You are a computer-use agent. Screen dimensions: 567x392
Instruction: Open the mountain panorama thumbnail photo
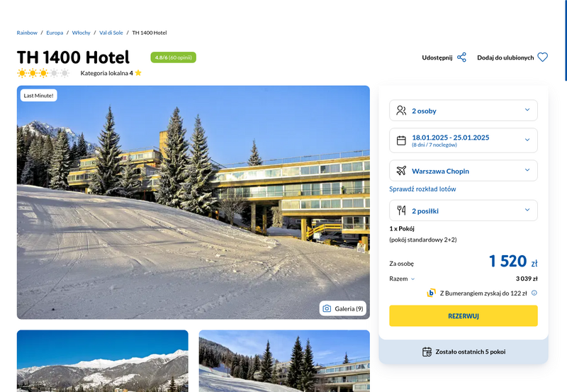point(102,361)
